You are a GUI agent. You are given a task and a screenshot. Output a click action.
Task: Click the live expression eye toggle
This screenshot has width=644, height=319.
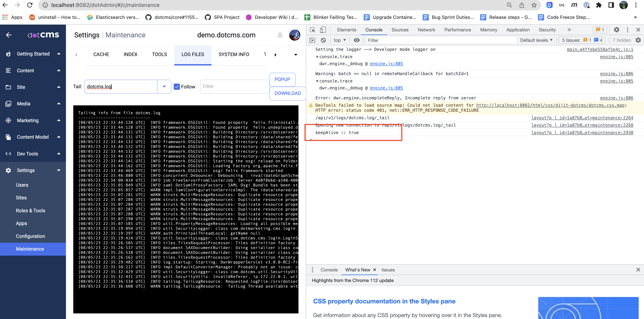[357, 40]
